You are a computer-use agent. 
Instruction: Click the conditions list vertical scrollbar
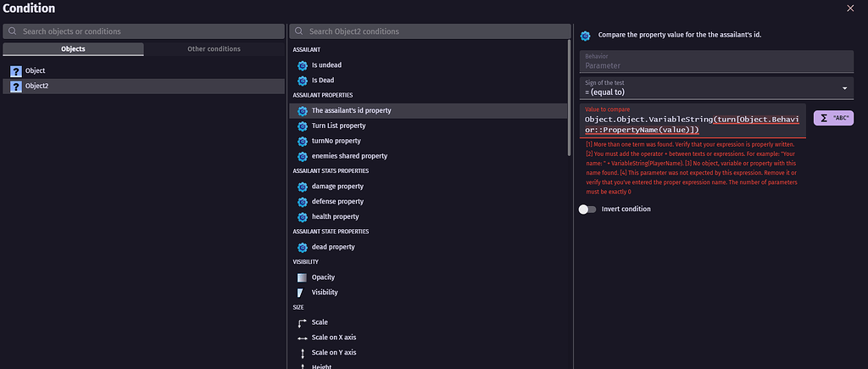tap(570, 127)
